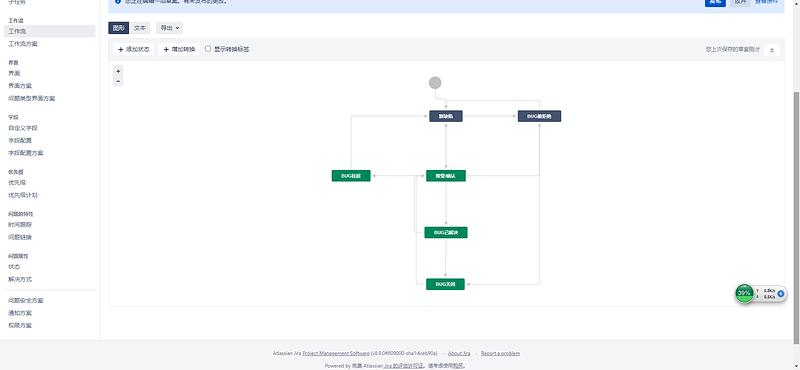800x370 pixels.
Task: Switch to the 图形 diagram view tab
Action: (118, 28)
